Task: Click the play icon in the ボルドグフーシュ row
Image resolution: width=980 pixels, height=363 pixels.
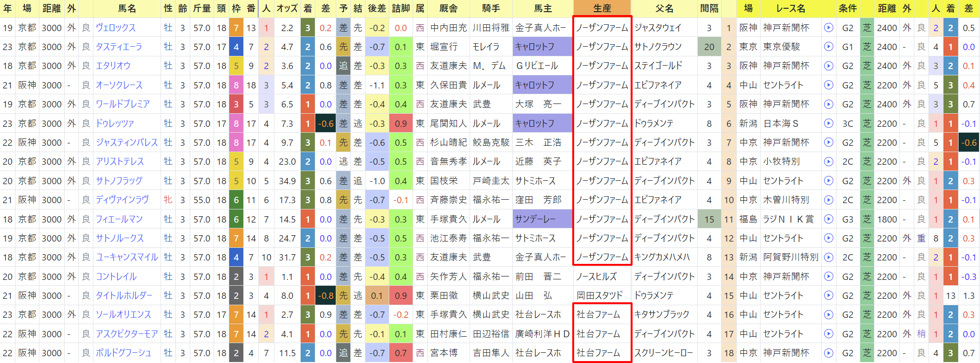Action: 828,353
